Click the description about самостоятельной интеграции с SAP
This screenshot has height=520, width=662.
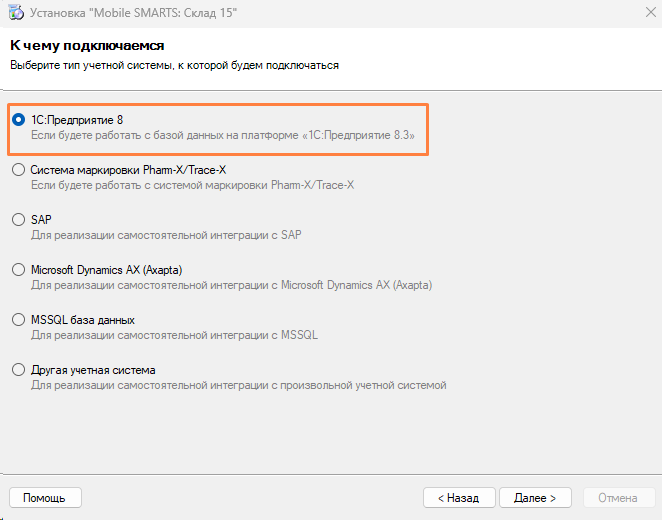(x=166, y=235)
